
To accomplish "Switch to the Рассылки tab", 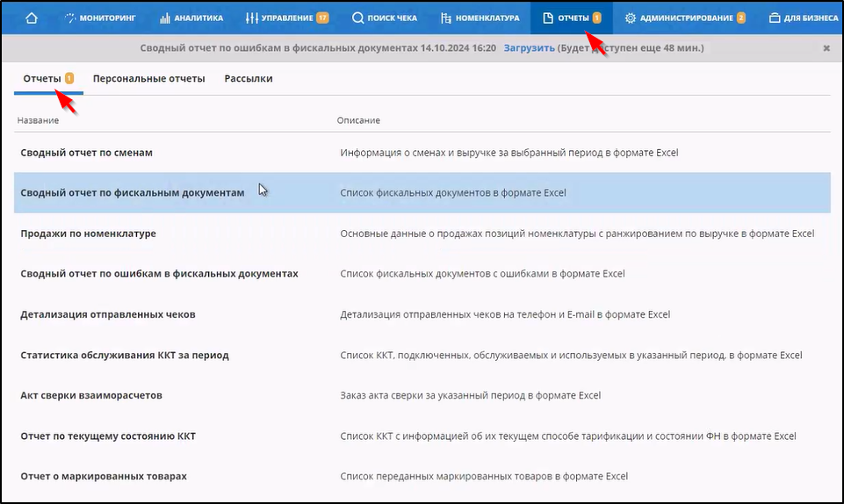I will (x=248, y=78).
